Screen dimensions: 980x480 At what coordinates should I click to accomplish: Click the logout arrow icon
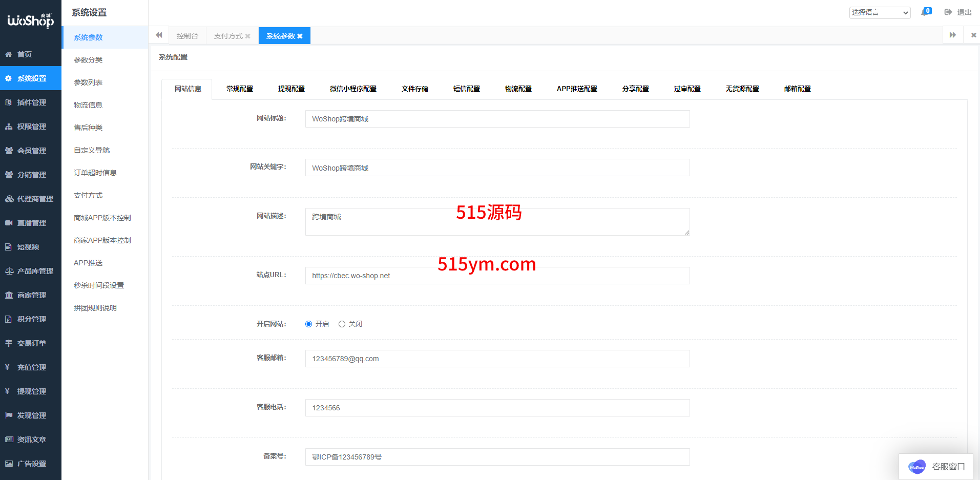click(948, 12)
